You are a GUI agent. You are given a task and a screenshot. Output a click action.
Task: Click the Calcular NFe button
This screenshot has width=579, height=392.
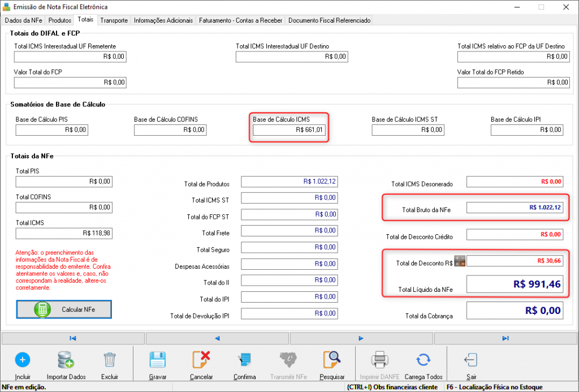pyautogui.click(x=64, y=309)
